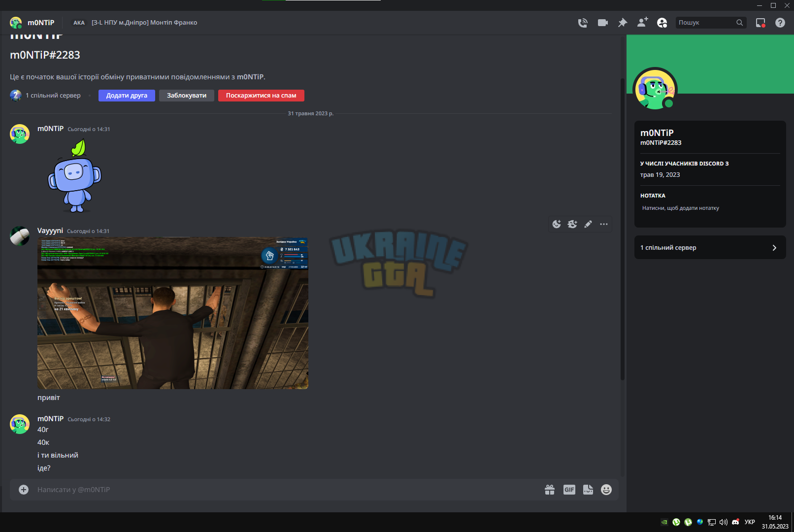Open the network tray icon

[712, 522]
